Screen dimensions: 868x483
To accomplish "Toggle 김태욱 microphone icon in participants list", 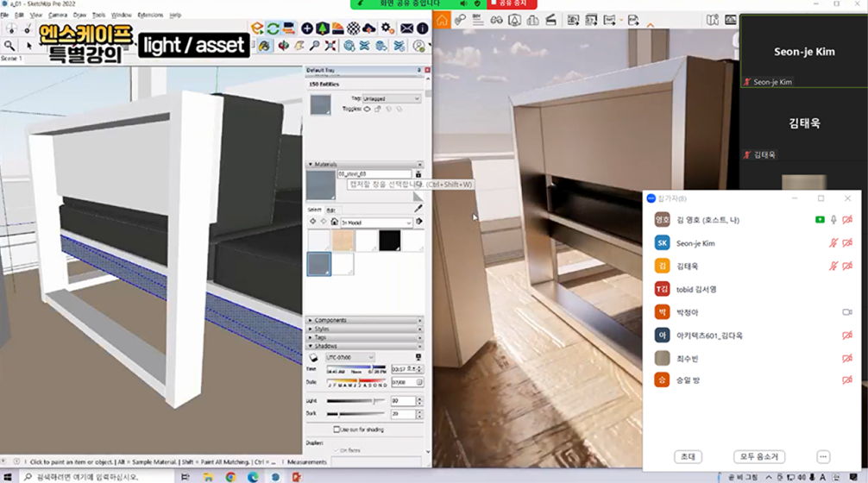I will tap(833, 267).
